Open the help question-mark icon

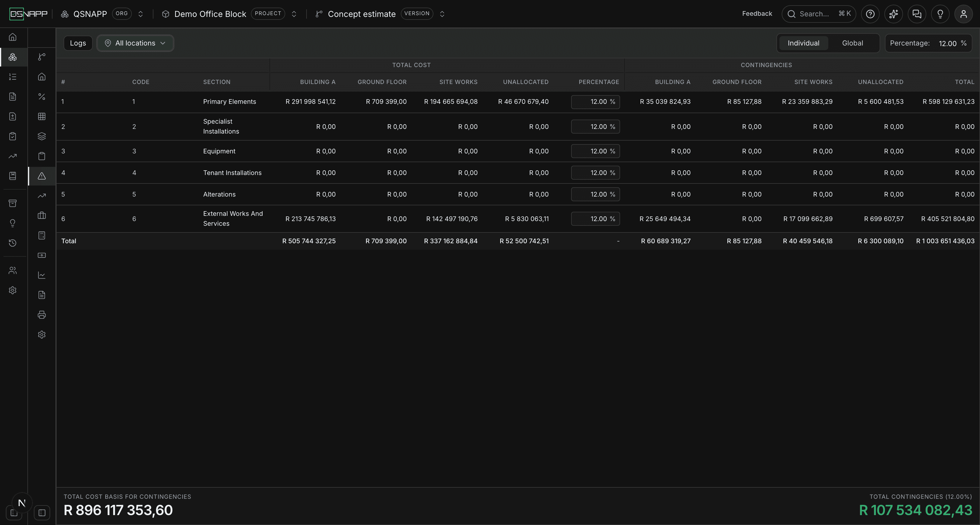click(870, 14)
